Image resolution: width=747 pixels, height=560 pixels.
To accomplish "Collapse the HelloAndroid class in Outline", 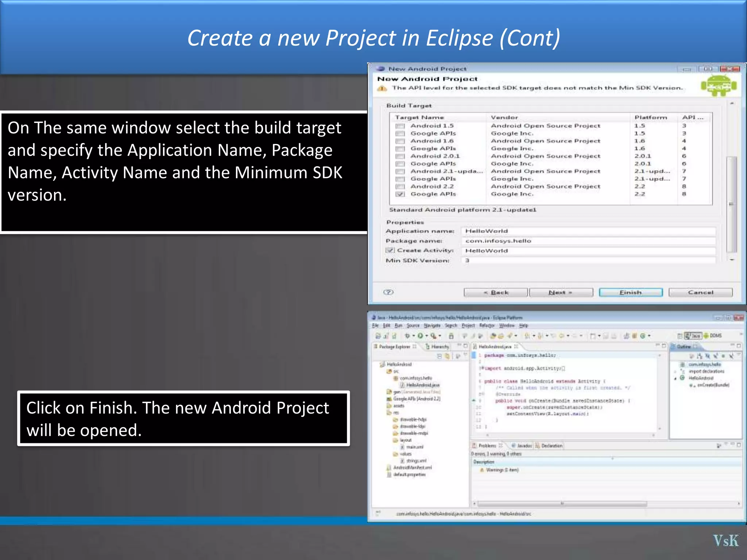I will point(675,378).
